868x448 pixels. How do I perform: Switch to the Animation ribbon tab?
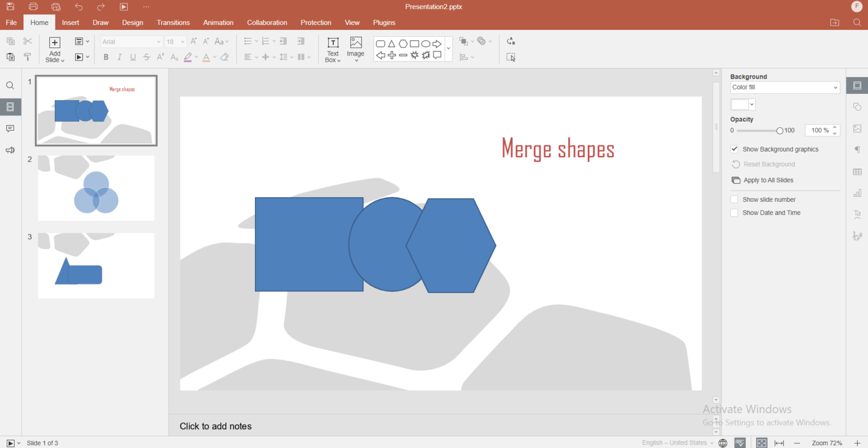click(x=218, y=23)
